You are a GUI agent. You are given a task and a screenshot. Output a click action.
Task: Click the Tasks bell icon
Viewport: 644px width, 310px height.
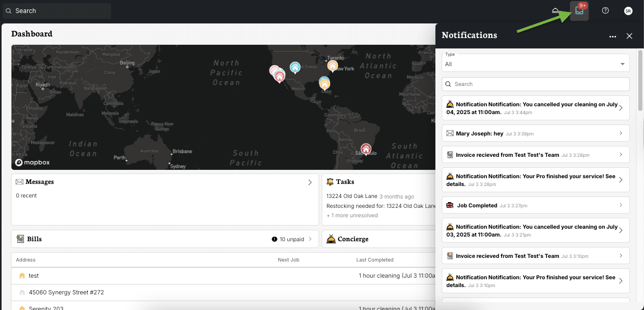(x=330, y=181)
